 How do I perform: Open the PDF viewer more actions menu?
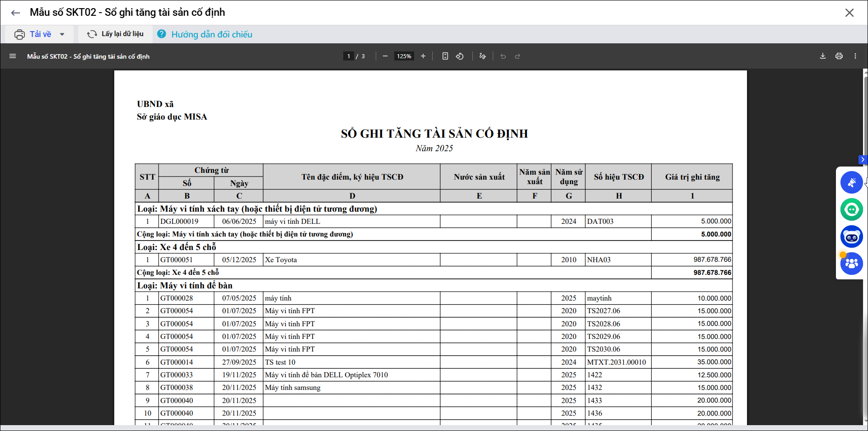855,56
